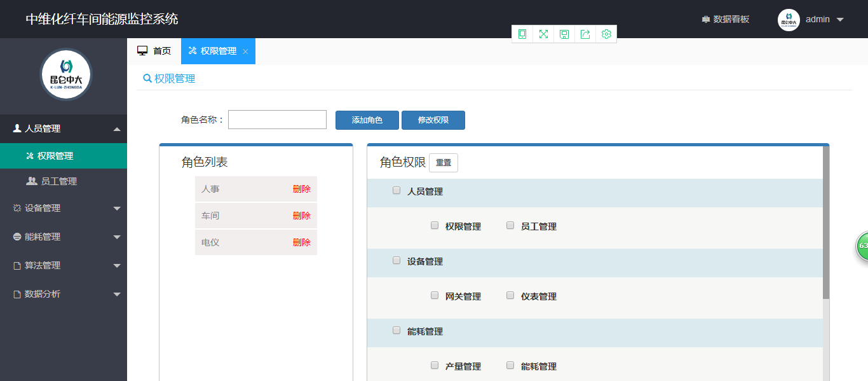Open the admin dropdown caret
The height and width of the screenshot is (381, 868).
840,20
